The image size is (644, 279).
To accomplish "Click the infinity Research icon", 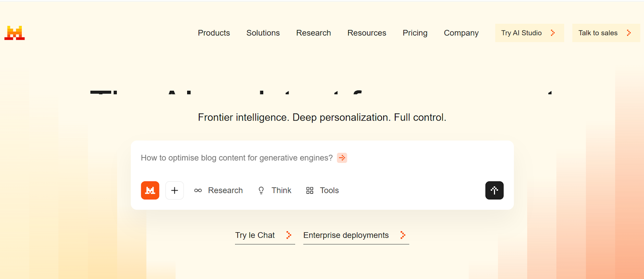I will click(x=198, y=191).
